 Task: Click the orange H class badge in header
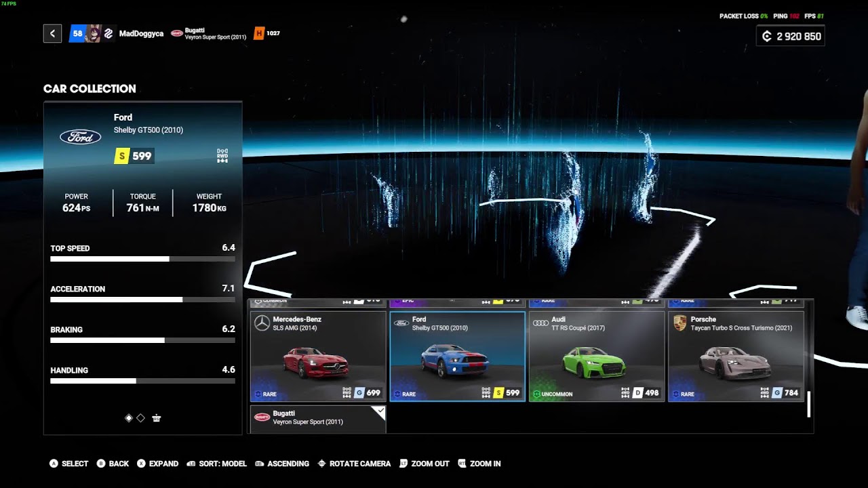[258, 33]
